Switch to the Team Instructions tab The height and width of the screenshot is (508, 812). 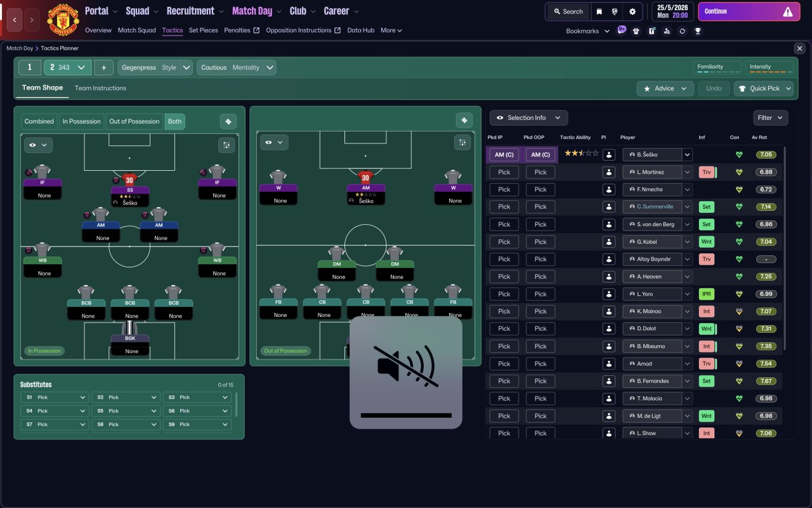pos(100,88)
